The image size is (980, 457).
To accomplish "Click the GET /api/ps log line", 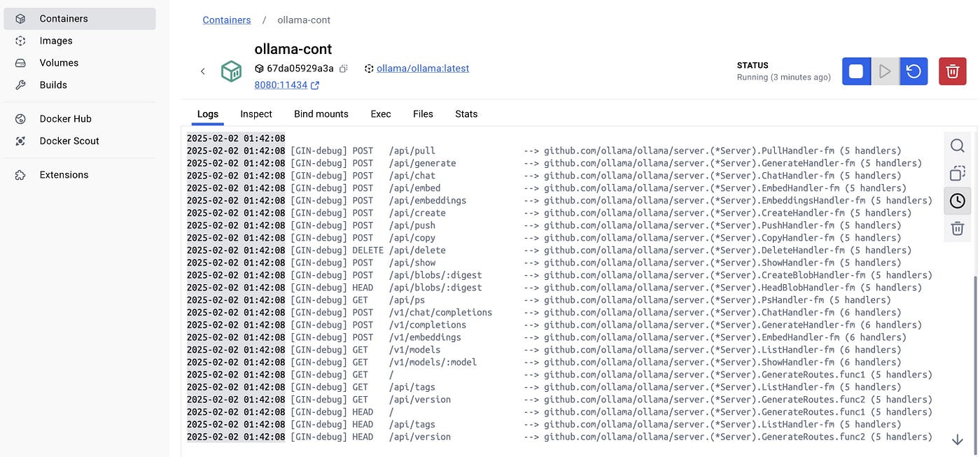I will [539, 300].
